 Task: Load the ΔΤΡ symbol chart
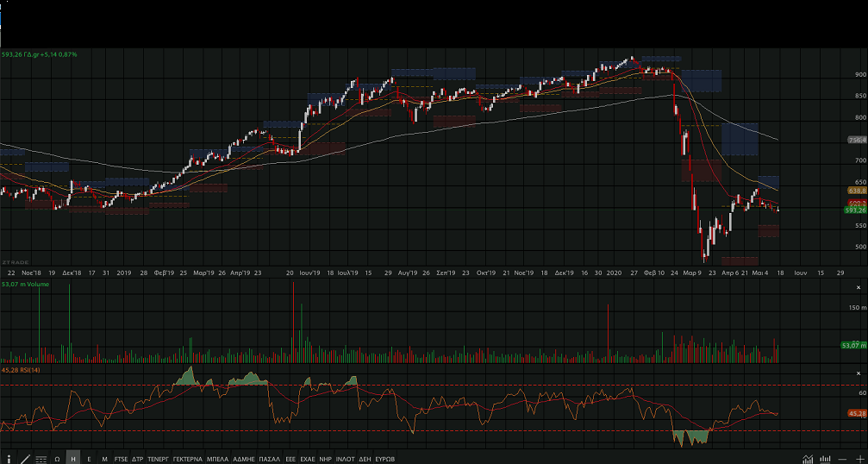pos(138,459)
